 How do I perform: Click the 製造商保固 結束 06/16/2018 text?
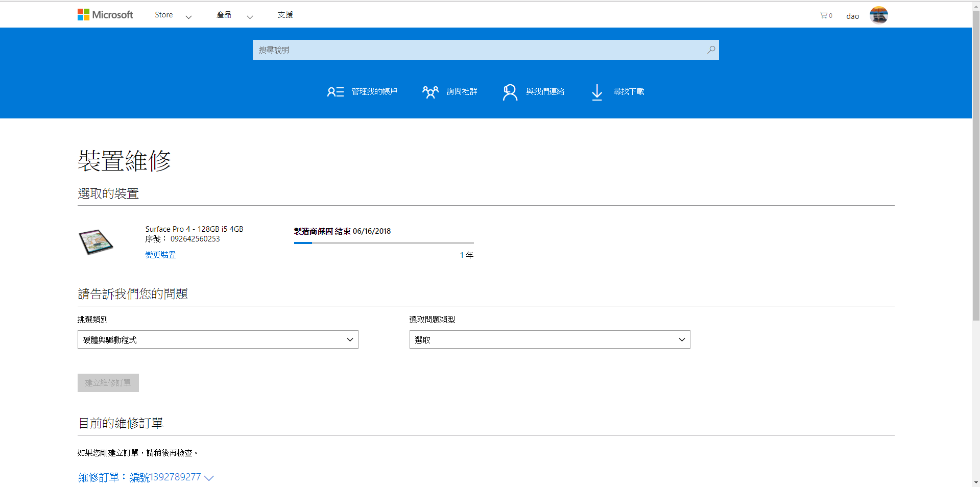point(342,231)
